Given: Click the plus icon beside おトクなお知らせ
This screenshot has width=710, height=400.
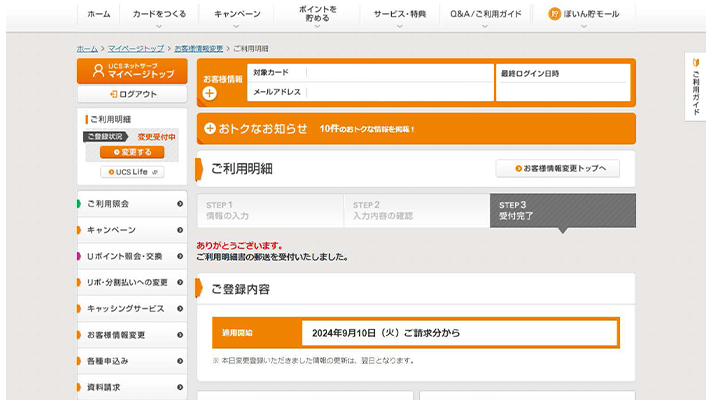Looking at the screenshot, I should (x=210, y=129).
